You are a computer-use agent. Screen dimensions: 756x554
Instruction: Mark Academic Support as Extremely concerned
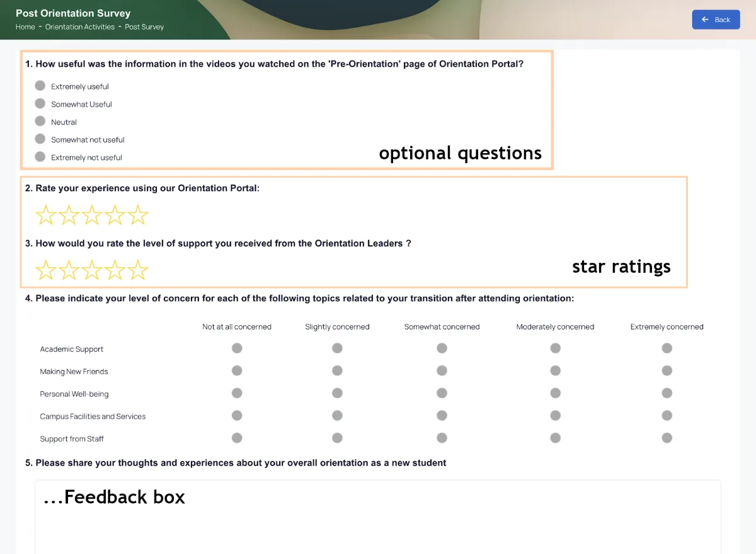[x=667, y=348]
